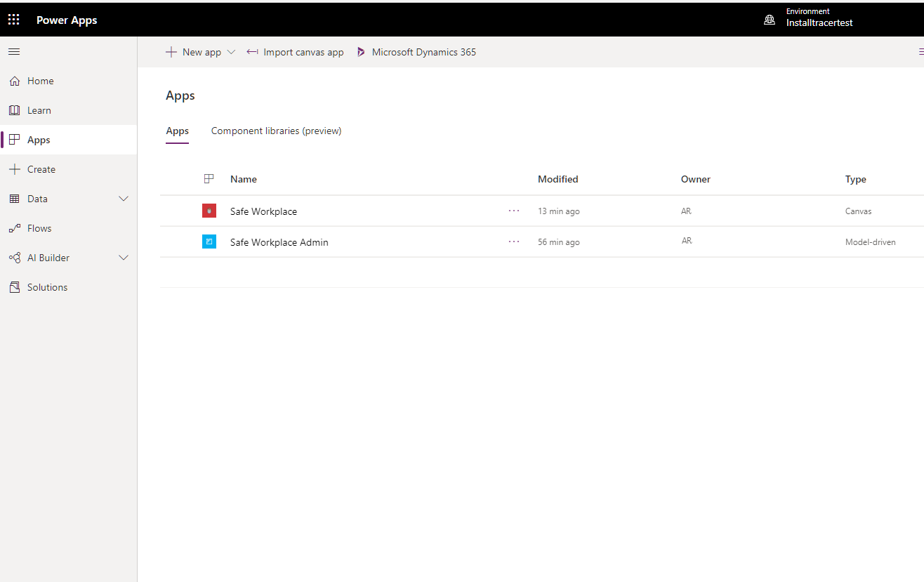Switch to the Apps tab
924x582 pixels.
tap(177, 131)
